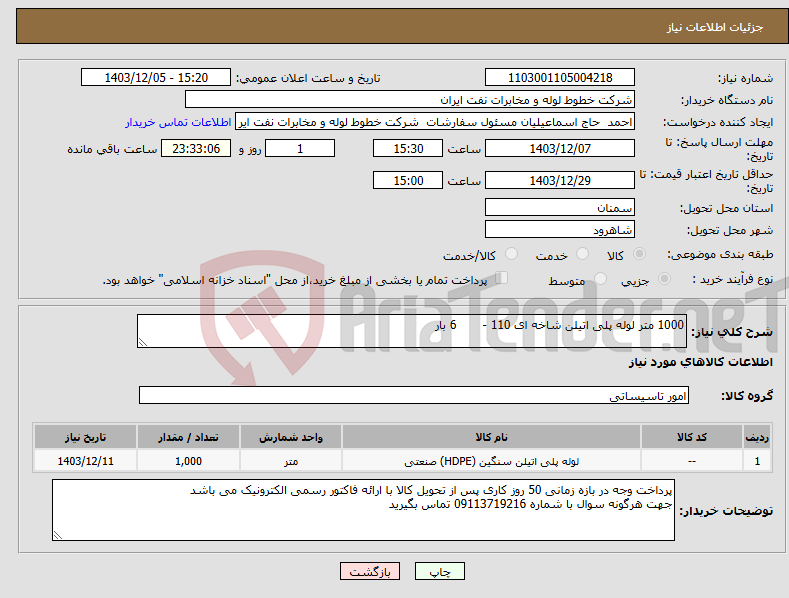Open اطلاعات تماس خریدار link
This screenshot has width=789, height=598.
click(x=178, y=122)
